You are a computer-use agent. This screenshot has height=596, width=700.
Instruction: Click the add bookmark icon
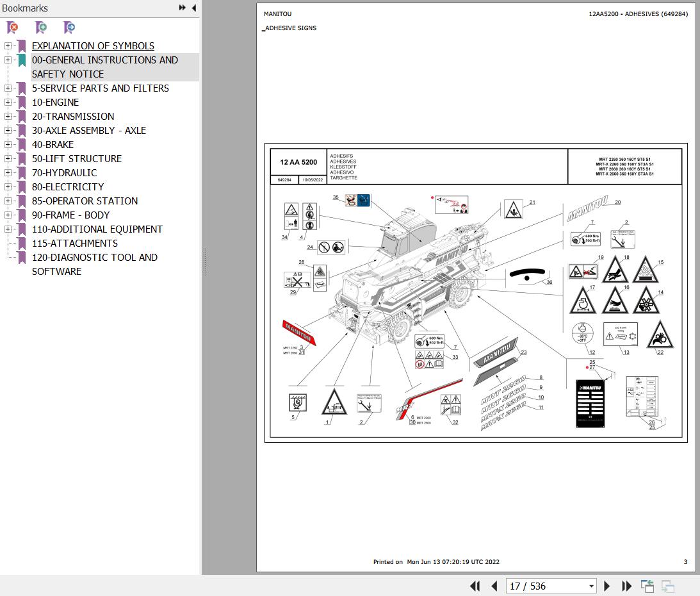[41, 28]
